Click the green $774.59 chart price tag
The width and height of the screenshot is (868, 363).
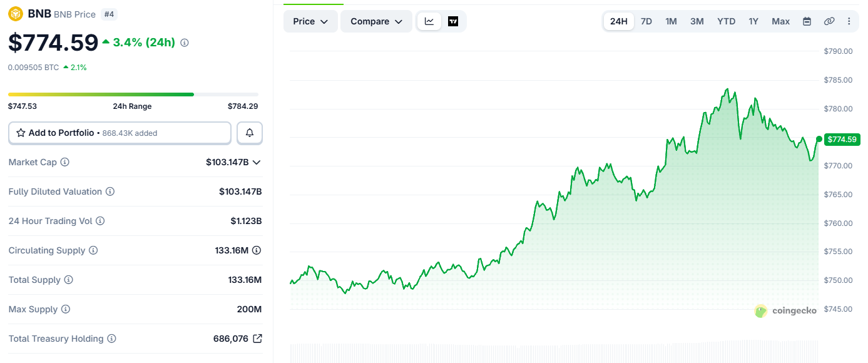[x=843, y=139]
